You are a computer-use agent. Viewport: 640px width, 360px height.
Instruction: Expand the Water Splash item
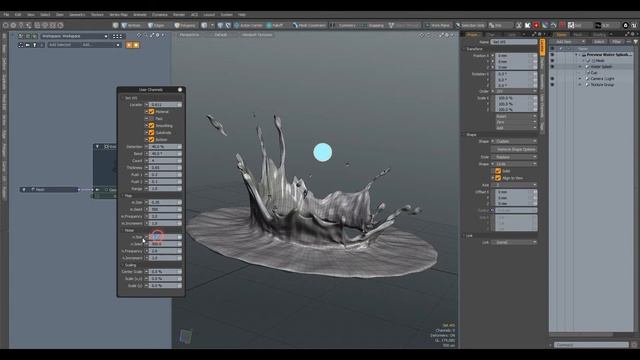[x=580, y=67]
